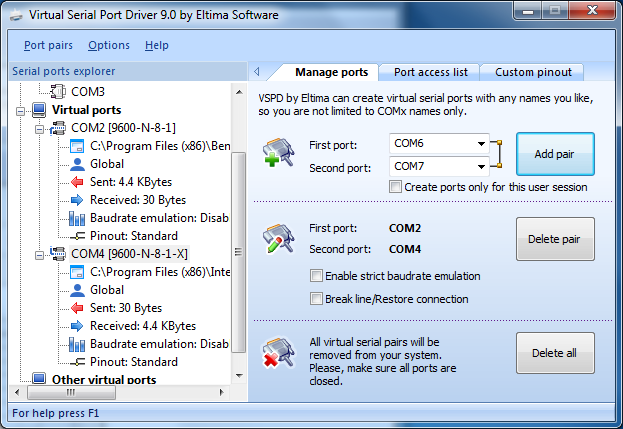The height and width of the screenshot is (429, 623).
Task: Click the edit pair connector icon
Action: click(279, 238)
